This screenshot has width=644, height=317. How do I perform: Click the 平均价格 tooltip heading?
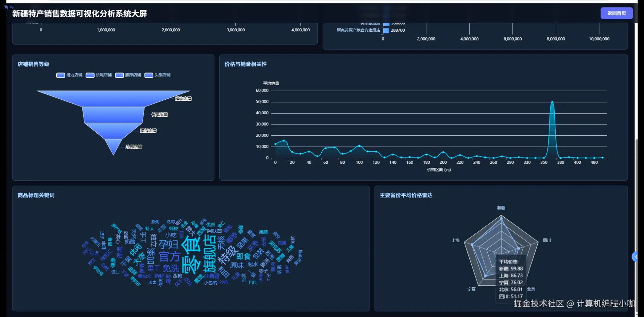click(508, 262)
